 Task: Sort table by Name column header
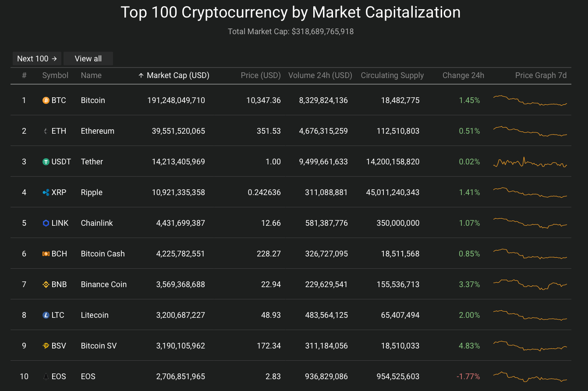pyautogui.click(x=91, y=75)
